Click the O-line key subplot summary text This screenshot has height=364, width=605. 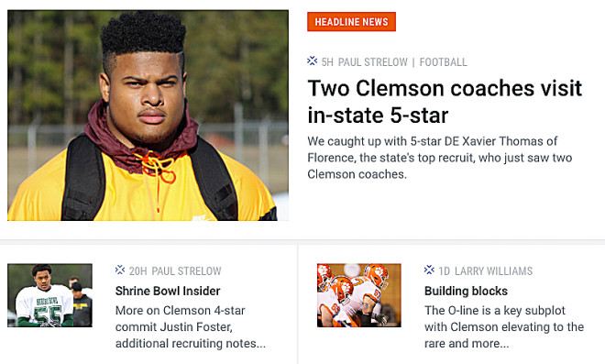(504, 326)
